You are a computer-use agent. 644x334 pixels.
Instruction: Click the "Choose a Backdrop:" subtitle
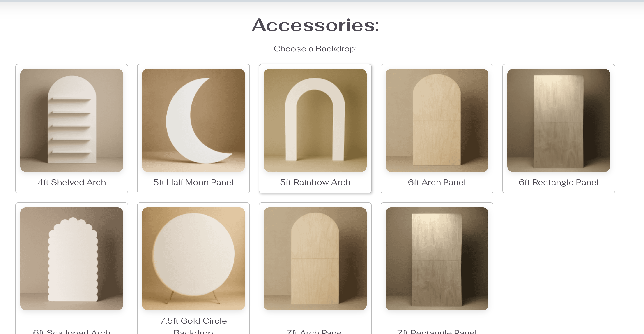tap(315, 49)
